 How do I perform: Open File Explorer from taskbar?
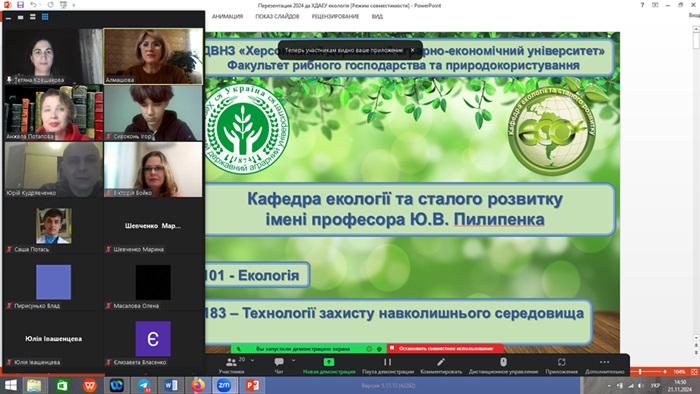[x=34, y=385]
